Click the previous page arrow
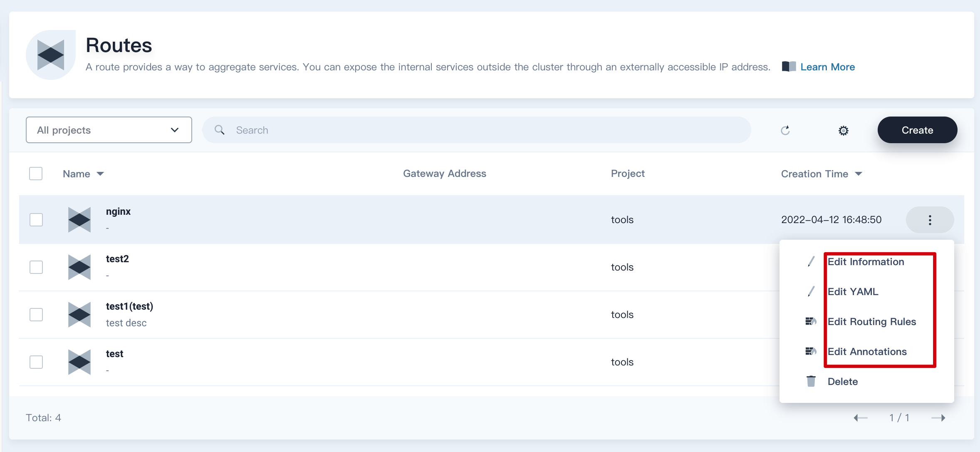The width and height of the screenshot is (980, 452). click(x=861, y=417)
